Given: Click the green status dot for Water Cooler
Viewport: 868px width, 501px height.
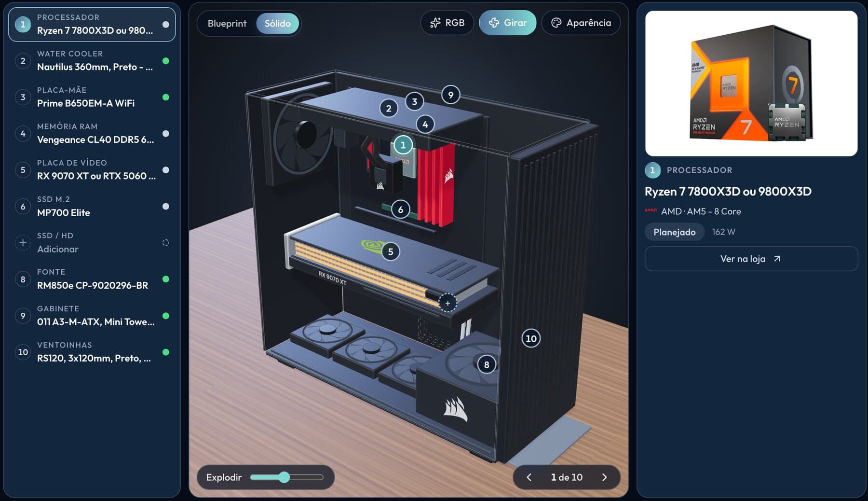Looking at the screenshot, I should click(166, 61).
